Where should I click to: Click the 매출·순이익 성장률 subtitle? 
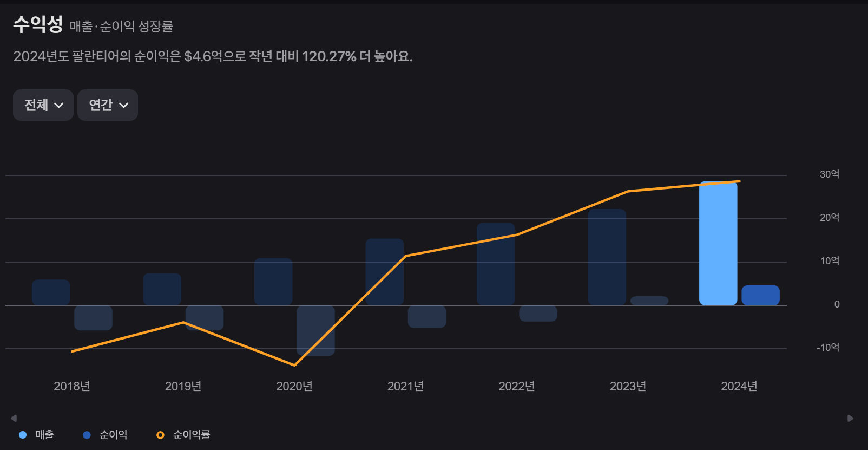coord(121,27)
